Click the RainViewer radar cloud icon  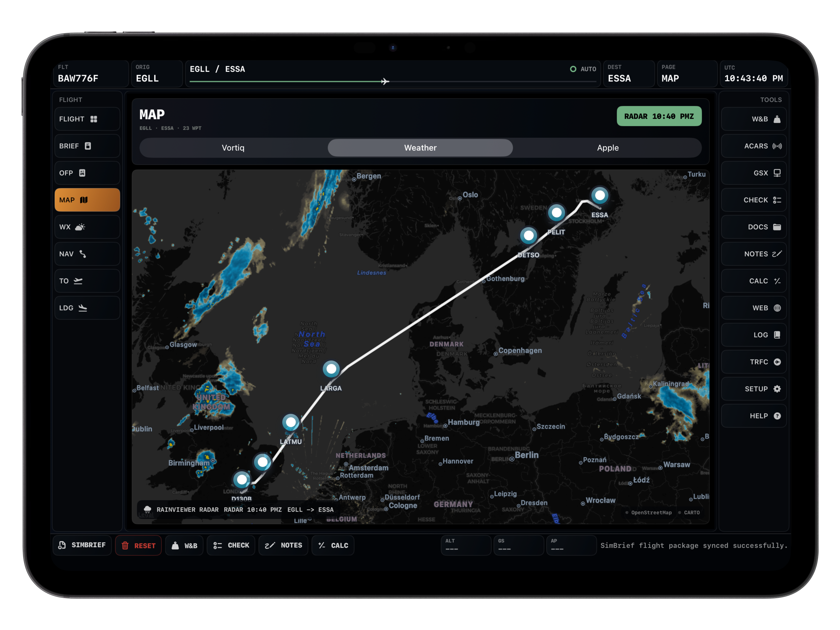tap(147, 510)
